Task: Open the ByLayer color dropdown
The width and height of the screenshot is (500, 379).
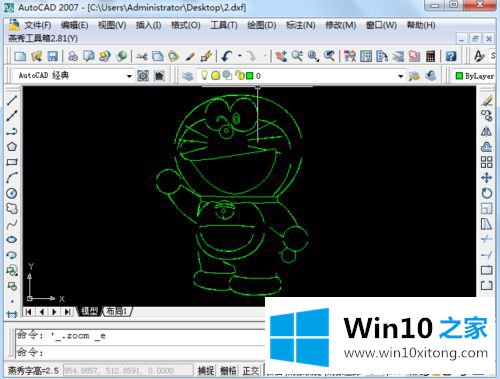Action: tap(475, 76)
